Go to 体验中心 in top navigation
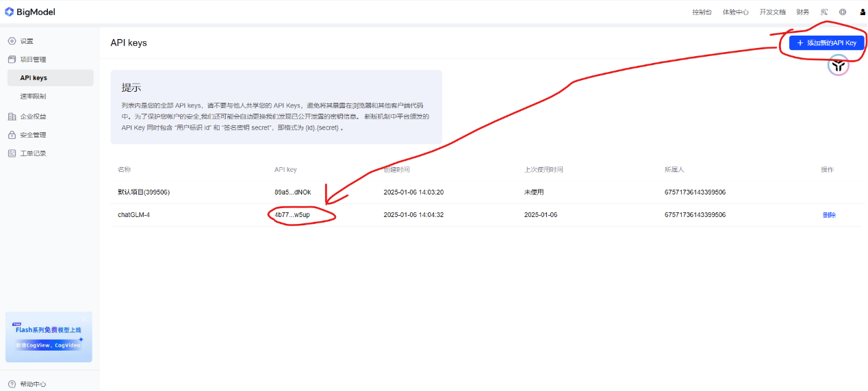Image resolution: width=868 pixels, height=391 pixels. tap(735, 12)
